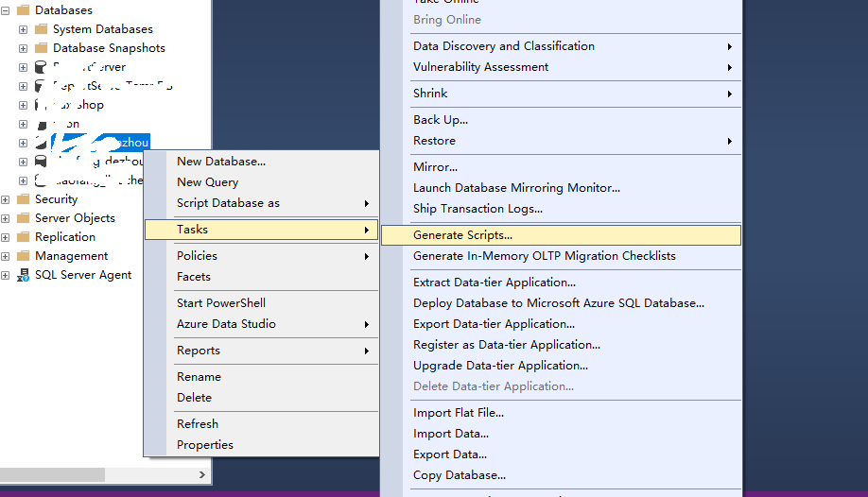
Task: Select the Replication tree item label
Action: tap(65, 237)
